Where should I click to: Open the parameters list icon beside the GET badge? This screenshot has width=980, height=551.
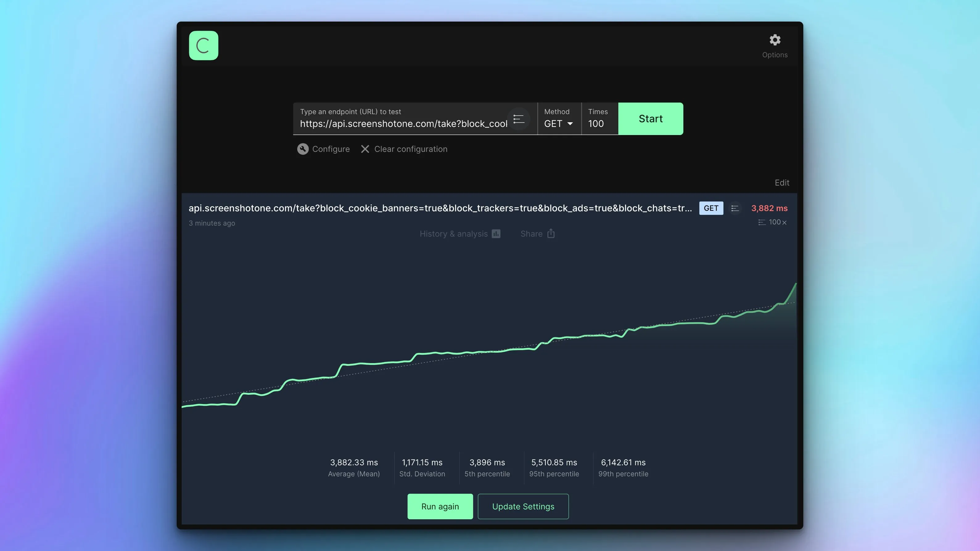click(x=735, y=208)
